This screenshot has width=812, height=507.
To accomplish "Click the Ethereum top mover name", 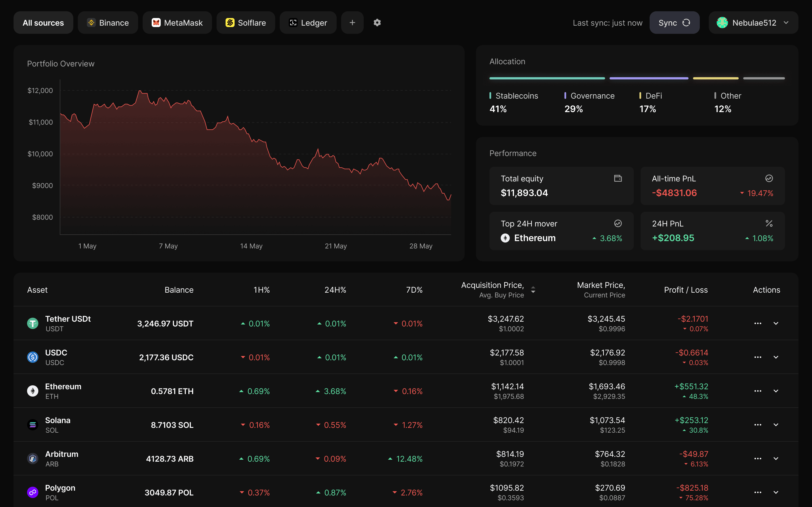I will click(535, 238).
